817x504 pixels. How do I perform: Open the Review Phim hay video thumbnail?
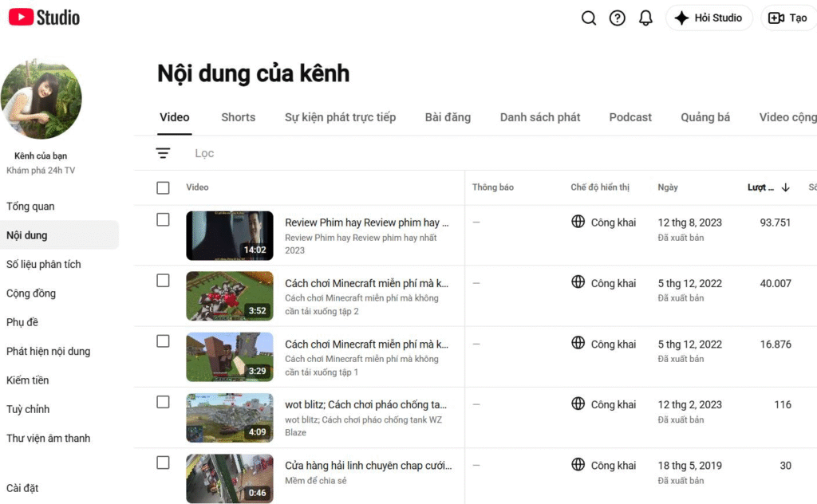[230, 235]
